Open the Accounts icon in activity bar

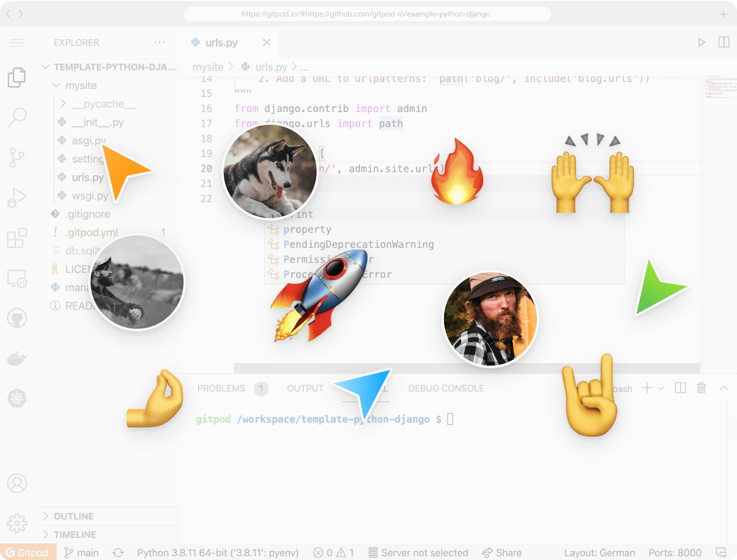tap(17, 483)
